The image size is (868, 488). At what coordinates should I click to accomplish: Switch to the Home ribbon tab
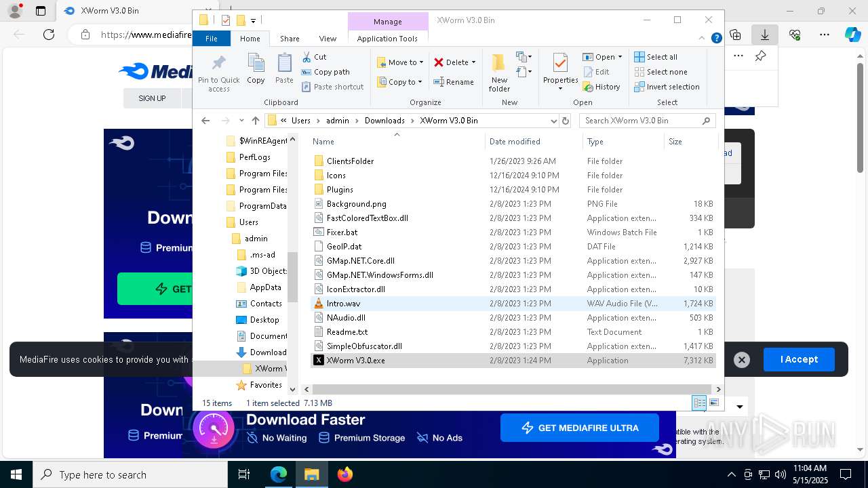(x=250, y=39)
